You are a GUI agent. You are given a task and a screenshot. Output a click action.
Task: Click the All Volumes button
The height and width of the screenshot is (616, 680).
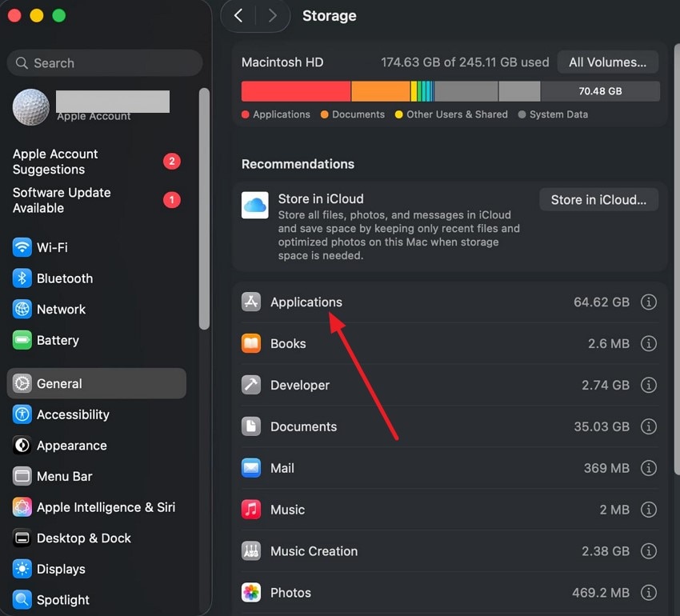606,62
